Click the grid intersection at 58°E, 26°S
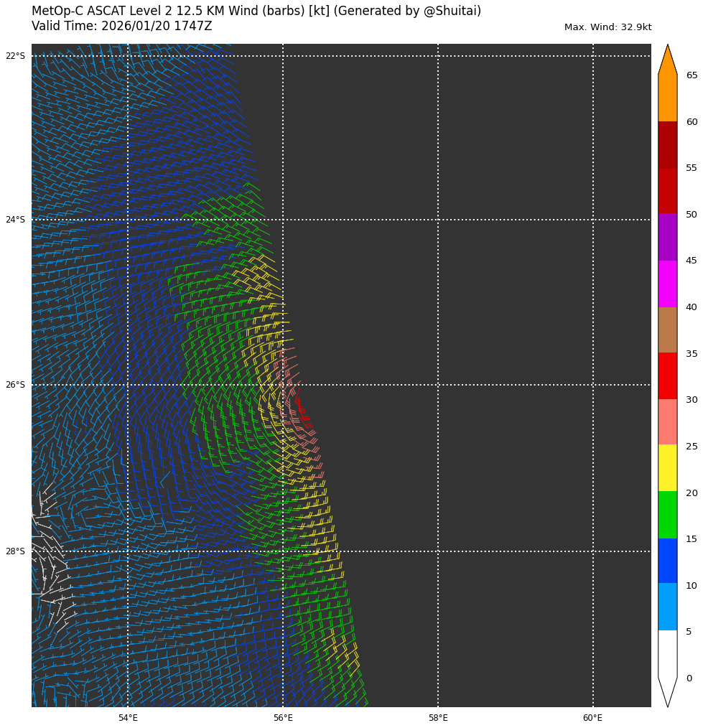Image resolution: width=703 pixels, height=728 pixels. (438, 385)
